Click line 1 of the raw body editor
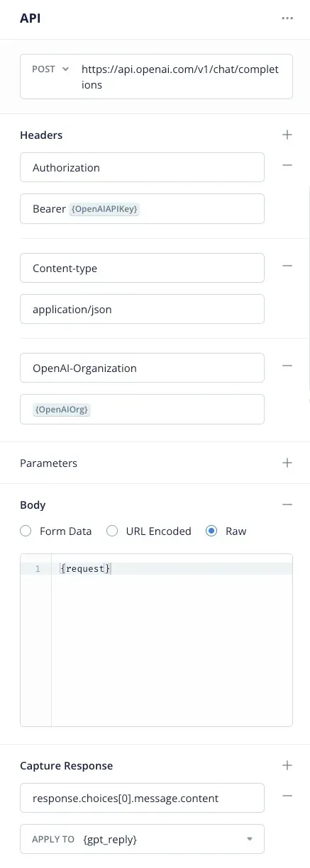The image size is (310, 868). (170, 569)
